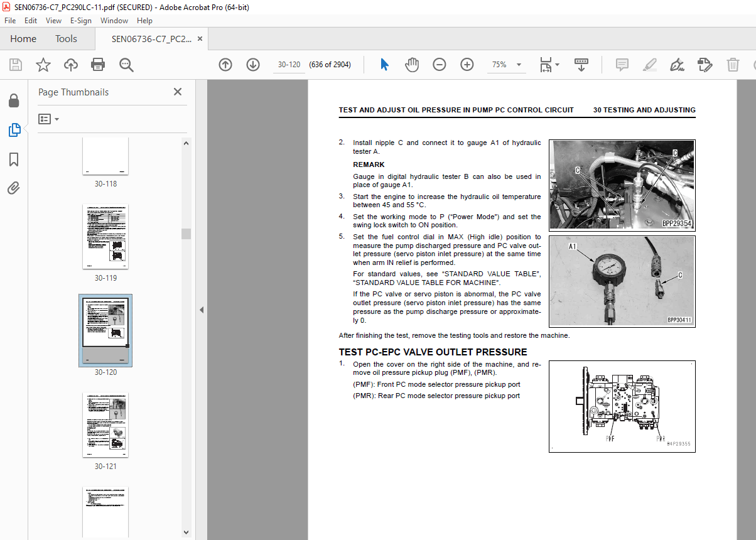
Task: Toggle the Hand tool
Action: point(411,65)
